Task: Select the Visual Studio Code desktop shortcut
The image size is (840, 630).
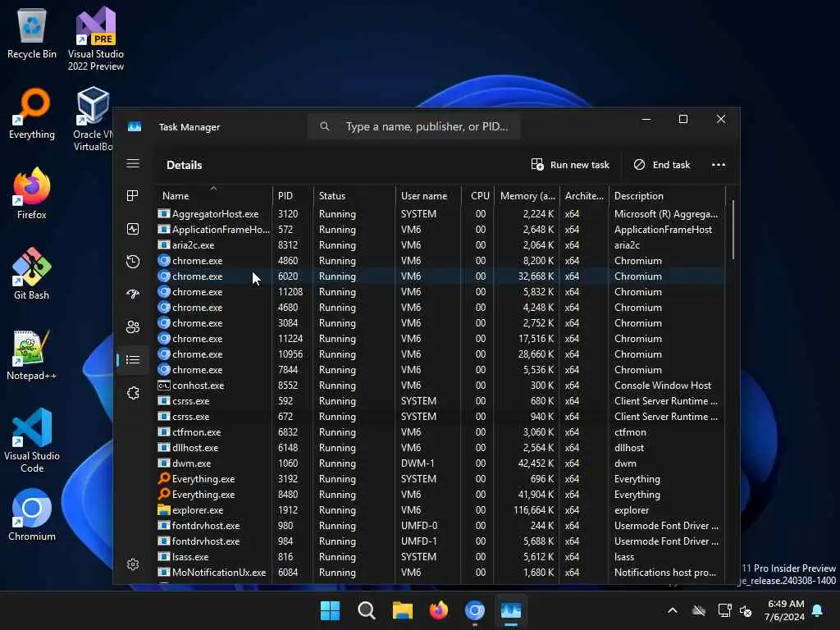Action: (x=32, y=441)
